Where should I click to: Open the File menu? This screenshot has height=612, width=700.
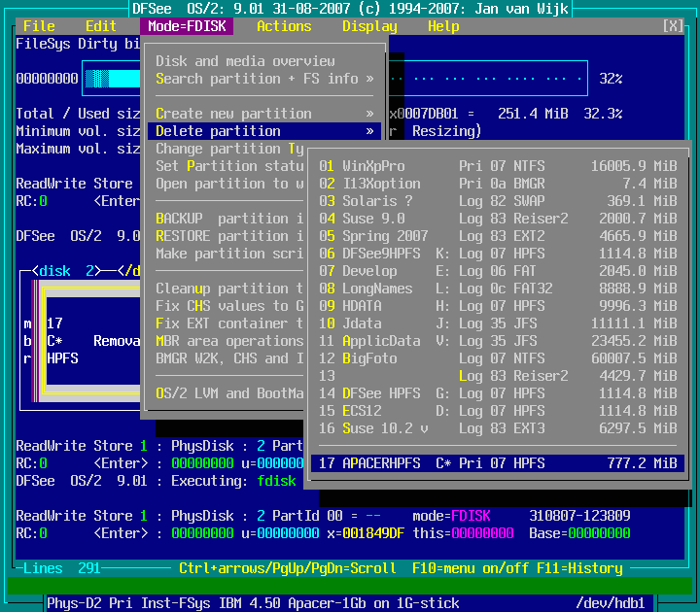39,26
